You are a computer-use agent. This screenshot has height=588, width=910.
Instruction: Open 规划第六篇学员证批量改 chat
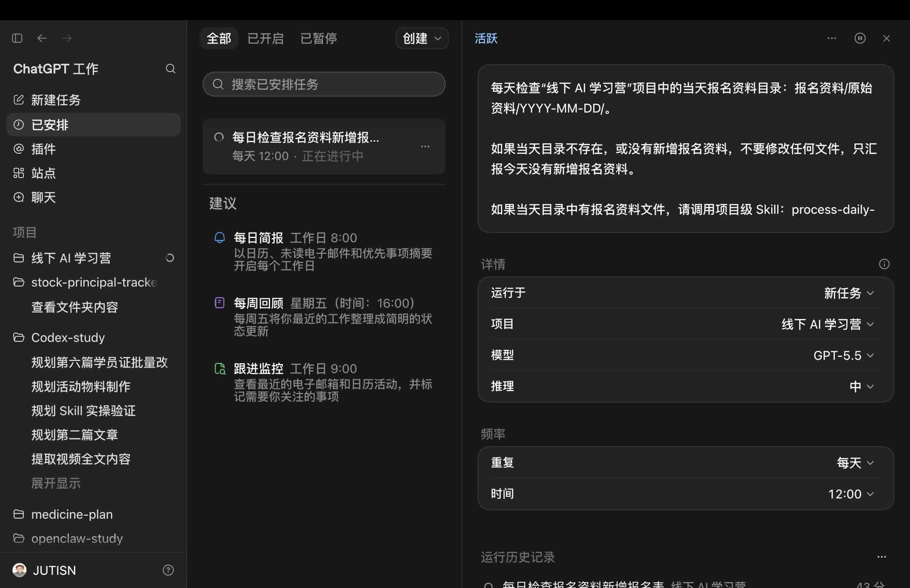(93, 362)
